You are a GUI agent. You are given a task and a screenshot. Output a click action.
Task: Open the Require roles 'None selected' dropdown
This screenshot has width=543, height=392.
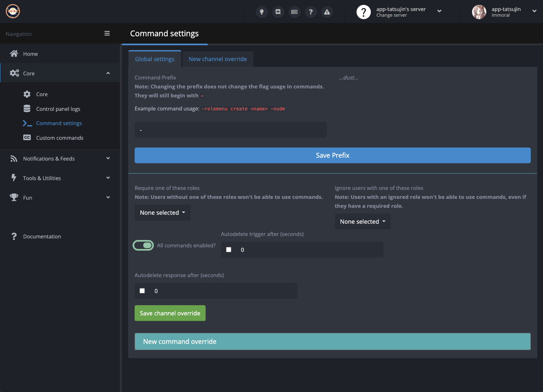pos(162,213)
